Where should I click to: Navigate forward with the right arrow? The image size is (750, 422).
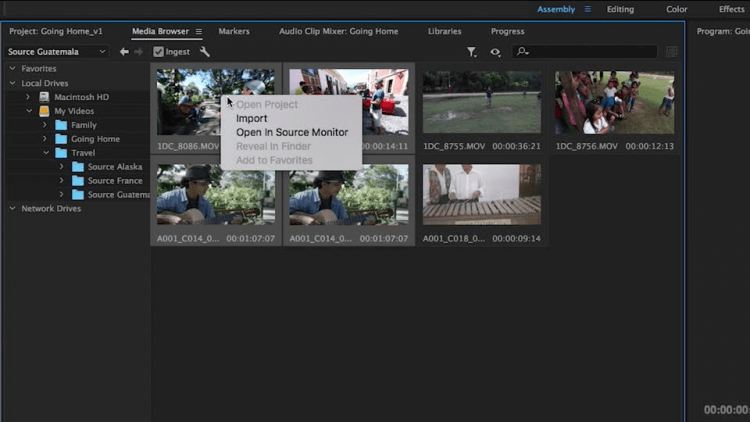tap(138, 52)
